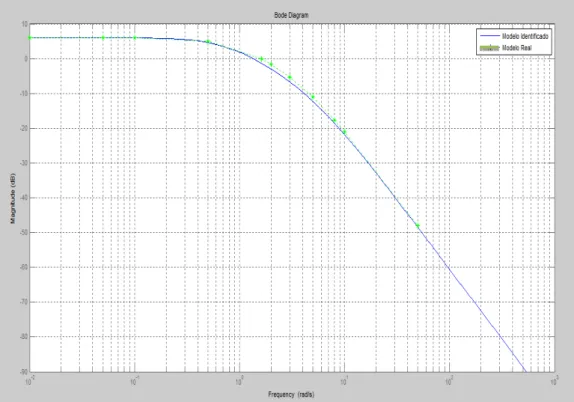Click the y-axis tick label "-70"
The height and width of the screenshot is (402, 574).
pyautogui.click(x=24, y=302)
